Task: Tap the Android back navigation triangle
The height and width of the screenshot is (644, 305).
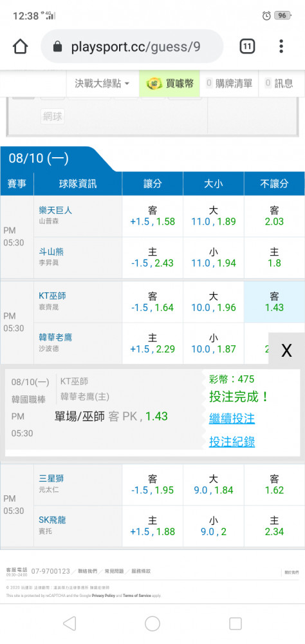Action: [69, 623]
